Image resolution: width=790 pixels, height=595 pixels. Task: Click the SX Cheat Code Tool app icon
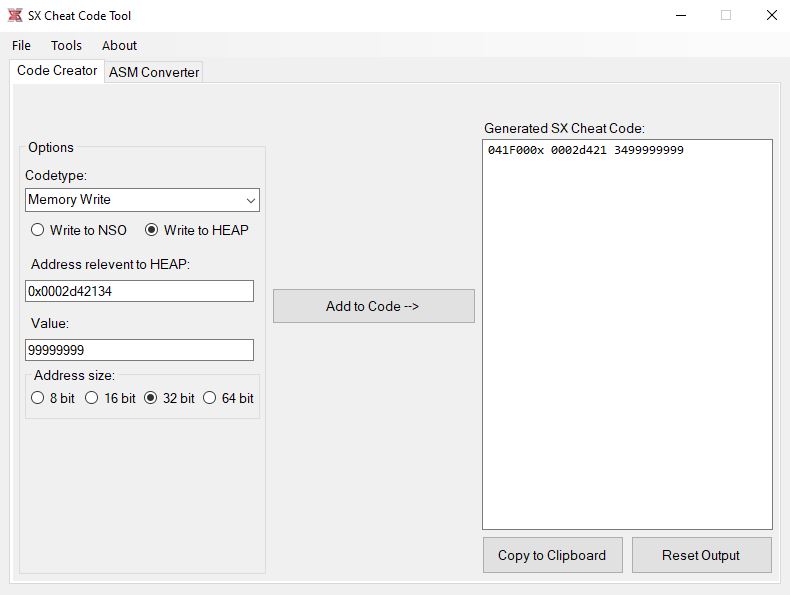click(x=15, y=15)
